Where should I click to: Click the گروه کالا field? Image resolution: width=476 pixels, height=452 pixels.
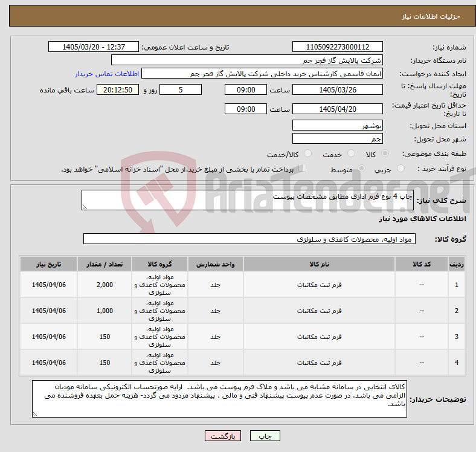[249, 239]
